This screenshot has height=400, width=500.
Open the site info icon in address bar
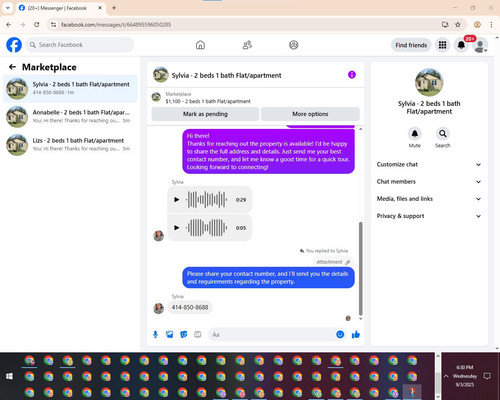(x=53, y=25)
